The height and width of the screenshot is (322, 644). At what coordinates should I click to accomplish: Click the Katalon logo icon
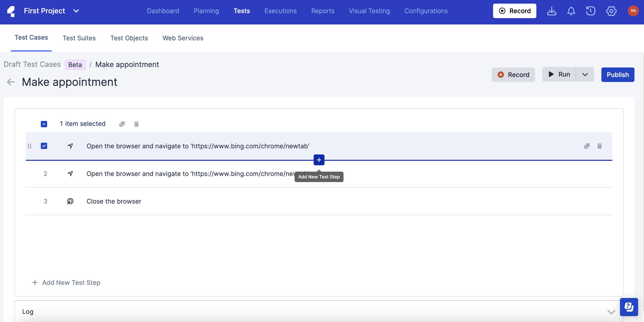click(x=11, y=11)
